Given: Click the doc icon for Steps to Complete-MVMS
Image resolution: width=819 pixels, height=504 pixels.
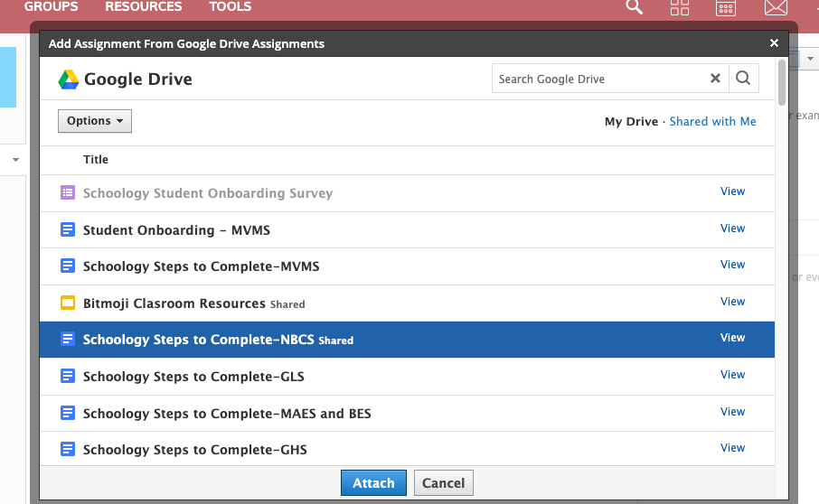Looking at the screenshot, I should [68, 266].
